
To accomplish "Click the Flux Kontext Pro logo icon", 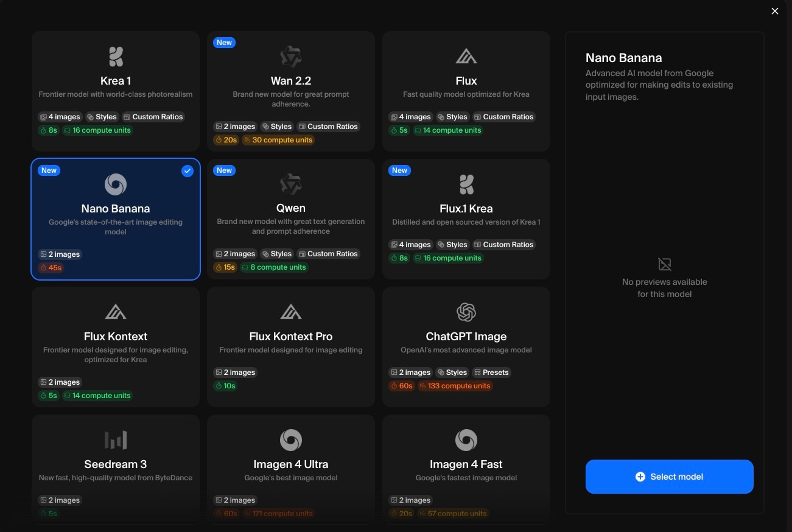I will pos(291,312).
